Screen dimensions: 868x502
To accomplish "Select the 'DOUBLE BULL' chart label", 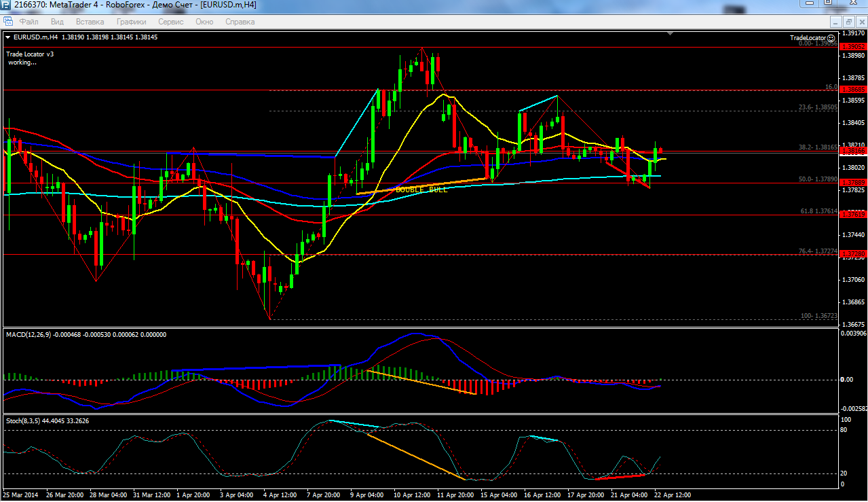I will 421,190.
